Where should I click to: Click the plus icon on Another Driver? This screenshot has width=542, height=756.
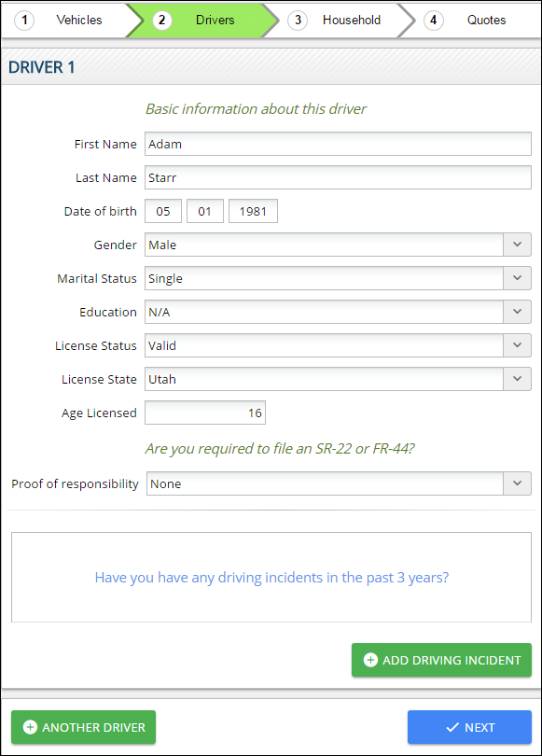point(30,727)
